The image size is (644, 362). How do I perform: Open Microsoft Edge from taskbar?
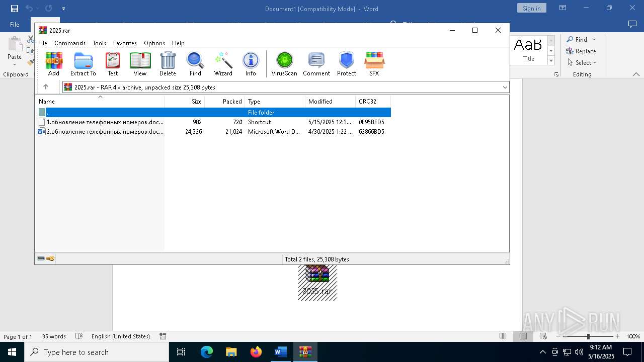pos(207,352)
